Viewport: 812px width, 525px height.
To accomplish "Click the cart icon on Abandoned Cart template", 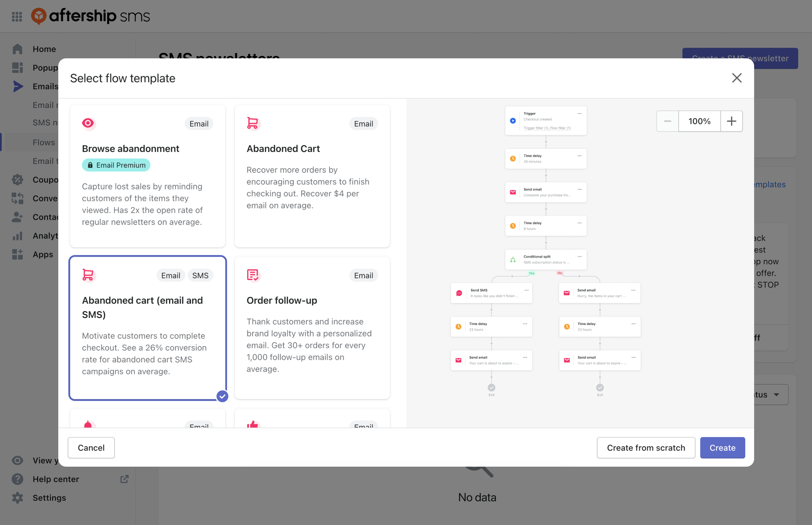I will 252,122.
